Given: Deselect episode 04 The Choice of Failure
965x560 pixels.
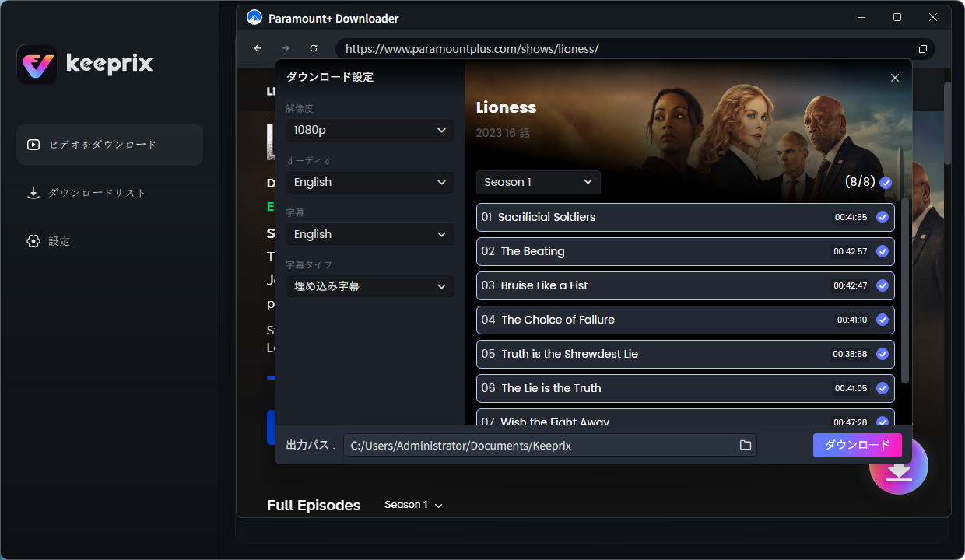Looking at the screenshot, I should [882, 320].
